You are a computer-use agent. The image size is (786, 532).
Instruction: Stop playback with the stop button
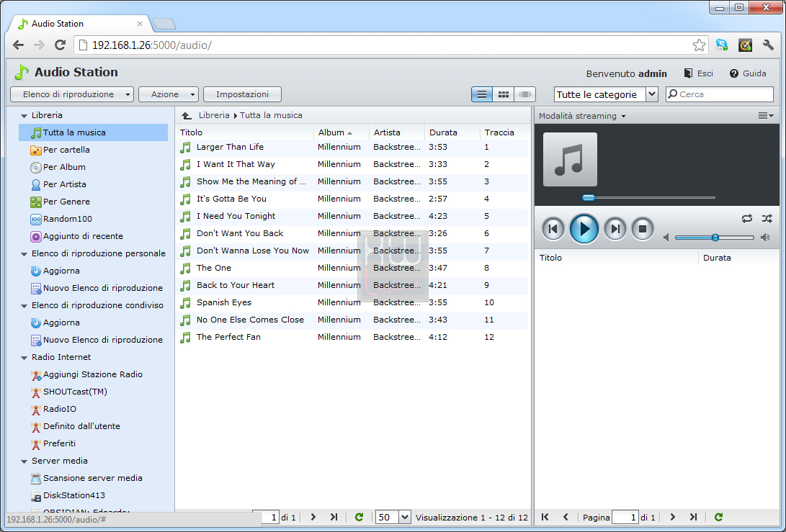(x=643, y=229)
